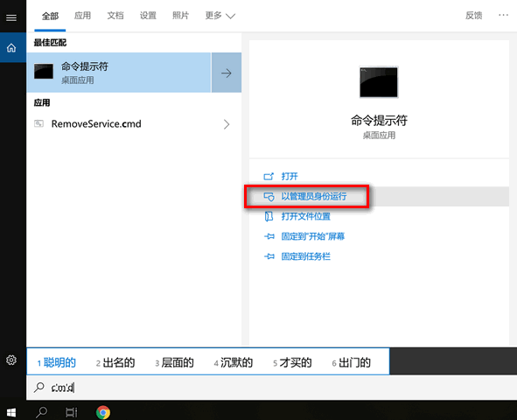The height and width of the screenshot is (420, 517).
Task: Expand arrow next to 命令提示符 result
Action: click(227, 73)
